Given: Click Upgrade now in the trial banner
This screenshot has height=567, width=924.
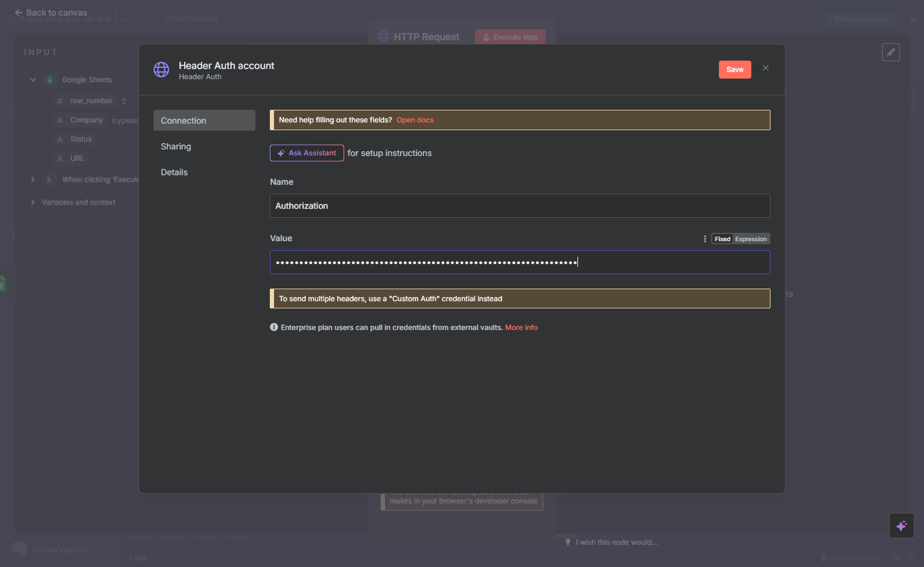Looking at the screenshot, I should coord(861,19).
